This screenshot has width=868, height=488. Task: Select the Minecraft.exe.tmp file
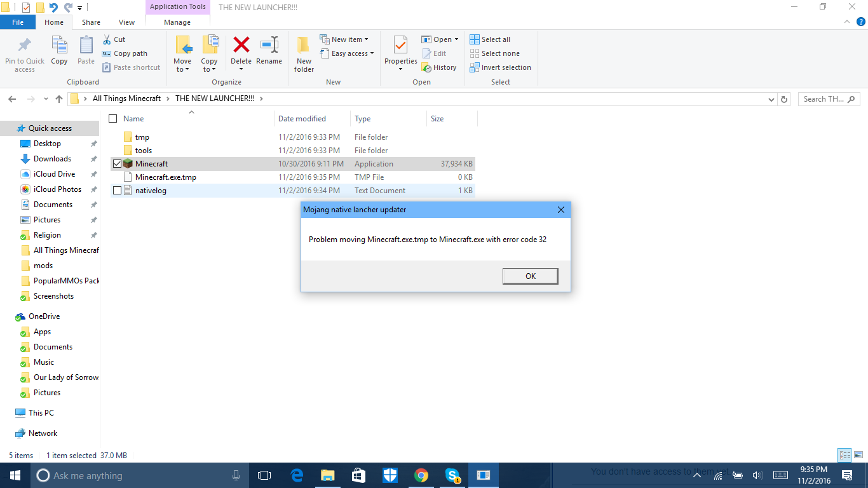[x=292, y=177]
